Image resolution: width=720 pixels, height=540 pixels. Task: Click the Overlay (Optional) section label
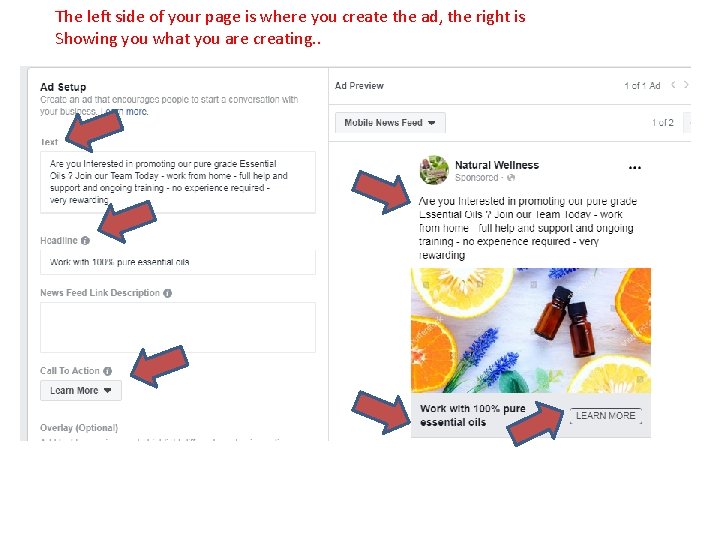(79, 428)
